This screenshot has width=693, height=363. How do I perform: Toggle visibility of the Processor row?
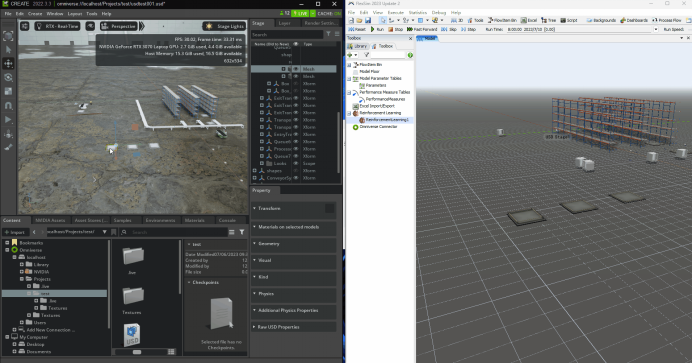point(296,149)
